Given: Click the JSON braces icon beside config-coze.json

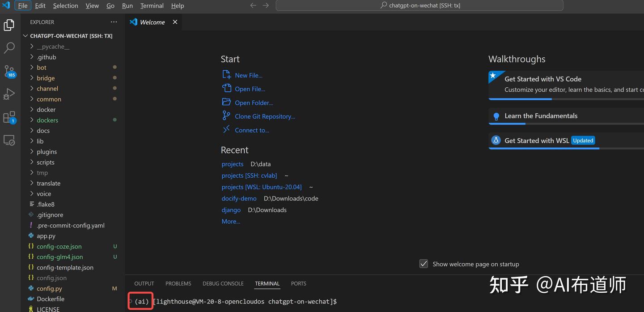Looking at the screenshot, I should pyautogui.click(x=31, y=246).
